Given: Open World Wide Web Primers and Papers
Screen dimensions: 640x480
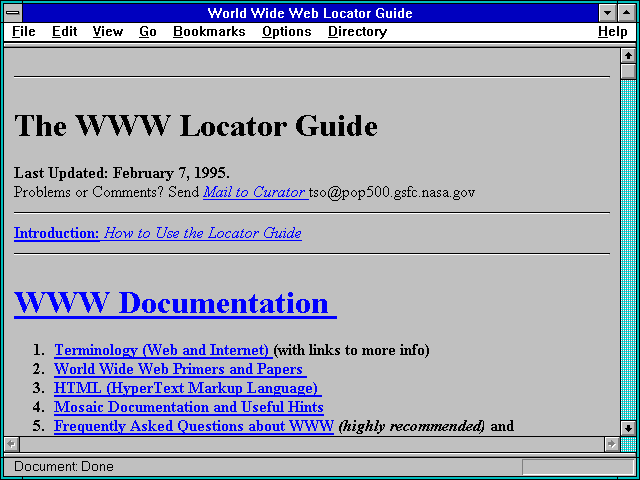Looking at the screenshot, I should point(180,369).
